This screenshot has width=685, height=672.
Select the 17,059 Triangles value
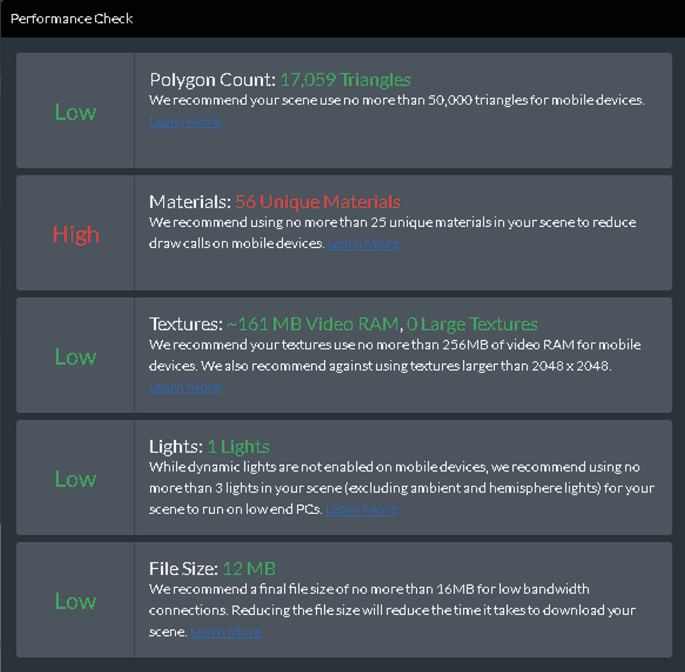coord(345,80)
